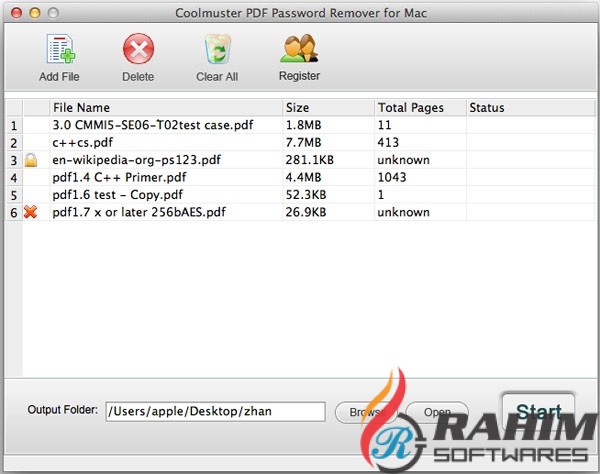
Task: Click the Browse button
Action: 366,412
